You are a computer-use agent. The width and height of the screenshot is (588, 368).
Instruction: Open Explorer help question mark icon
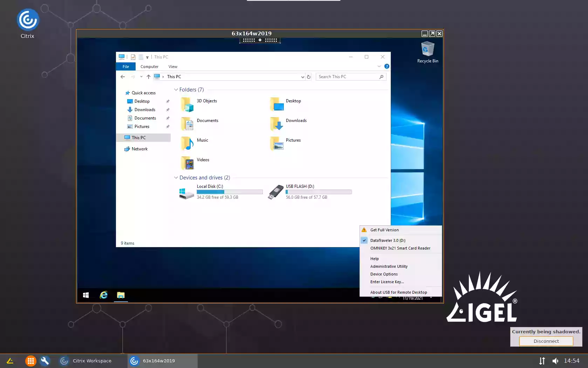click(x=387, y=66)
